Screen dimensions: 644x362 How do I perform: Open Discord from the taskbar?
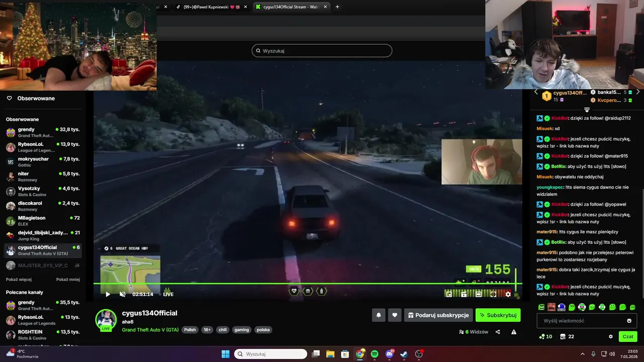389,354
